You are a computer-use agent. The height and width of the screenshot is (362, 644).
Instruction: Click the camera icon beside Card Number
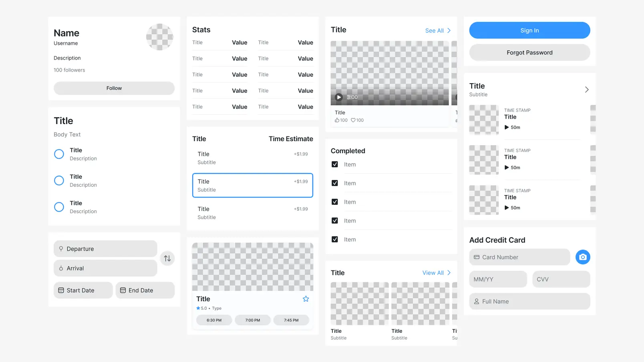pyautogui.click(x=583, y=257)
